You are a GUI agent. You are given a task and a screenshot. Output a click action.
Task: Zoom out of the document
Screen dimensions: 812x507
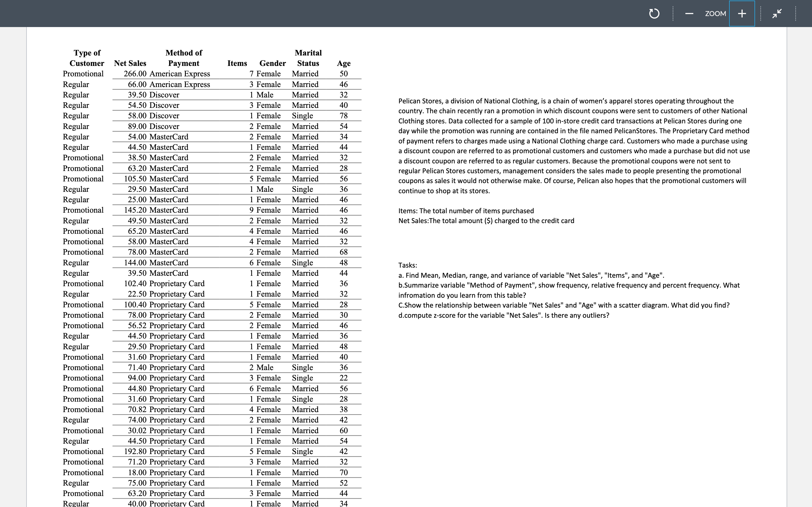pyautogui.click(x=689, y=14)
